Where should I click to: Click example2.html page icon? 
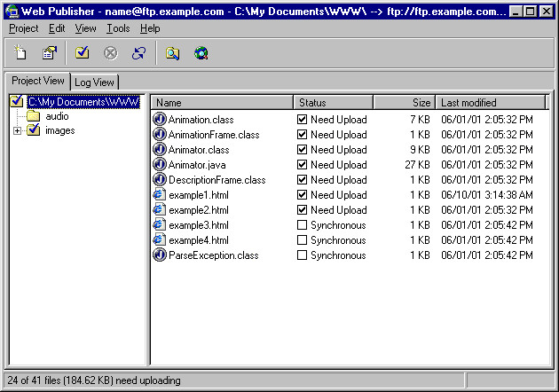160,209
